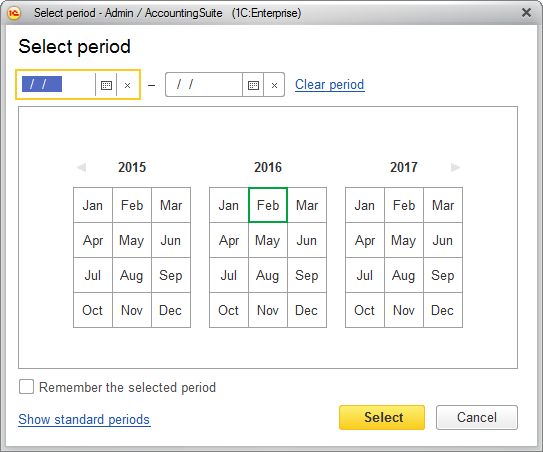Open Show standard periods link
The image size is (543, 452).
click(x=84, y=419)
